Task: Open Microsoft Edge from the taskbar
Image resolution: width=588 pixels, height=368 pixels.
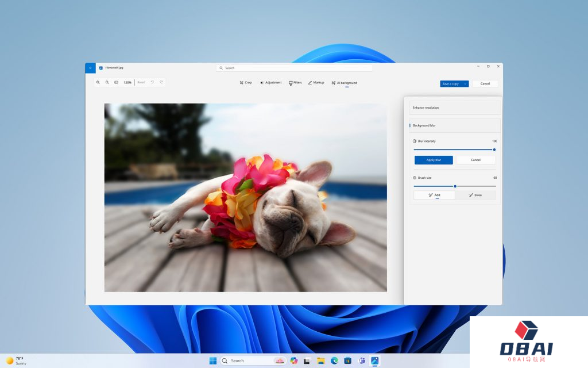Action: coord(334,361)
